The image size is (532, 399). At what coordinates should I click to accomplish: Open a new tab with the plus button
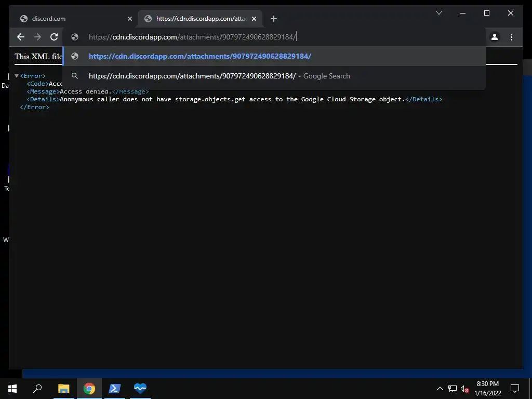(274, 19)
